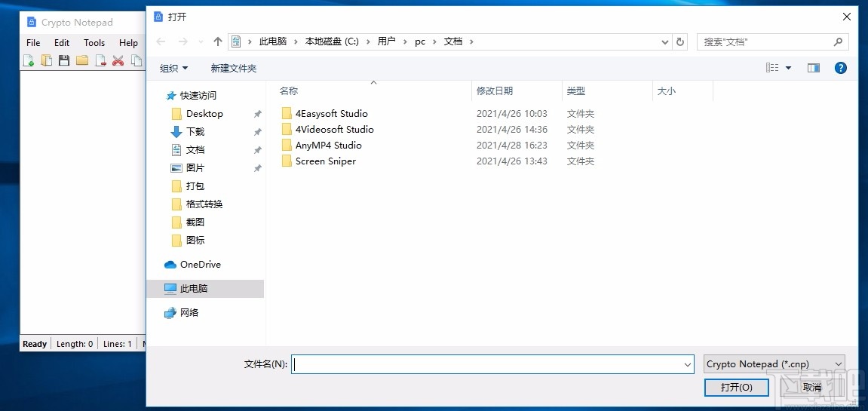
Task: Expand address bar history dropdown
Action: tap(665, 41)
